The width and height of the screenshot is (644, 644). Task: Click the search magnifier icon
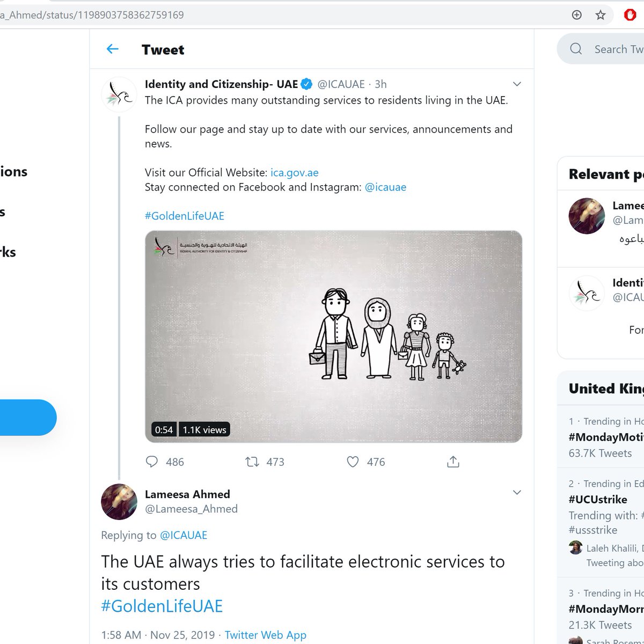tap(576, 49)
